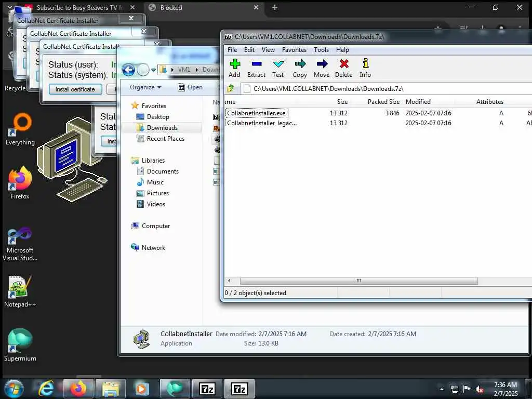Go back in the Explorer window
The width and height of the screenshot is (532, 399).
129,70
